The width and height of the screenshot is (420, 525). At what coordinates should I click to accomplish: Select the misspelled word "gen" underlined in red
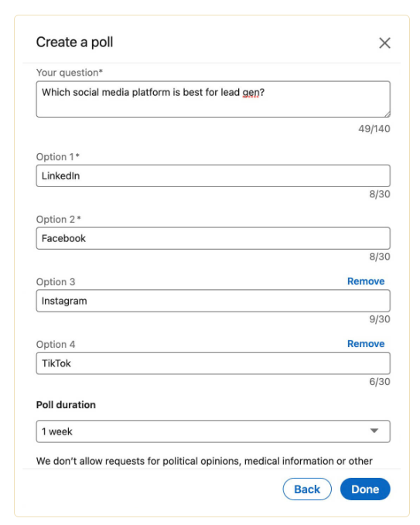(x=251, y=93)
